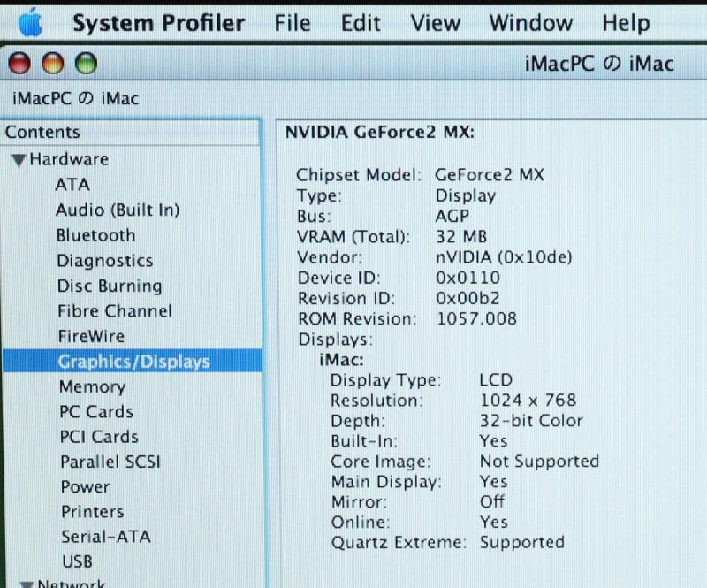Viewport: 707px width, 588px height.
Task: Click the NVIDIA GeForce2 MX heading
Action: (380, 133)
